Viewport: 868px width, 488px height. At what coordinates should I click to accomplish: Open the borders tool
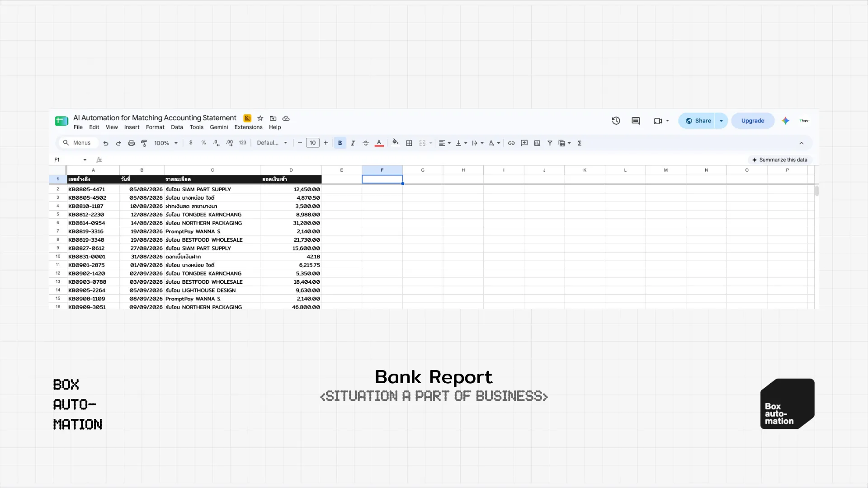pyautogui.click(x=409, y=143)
